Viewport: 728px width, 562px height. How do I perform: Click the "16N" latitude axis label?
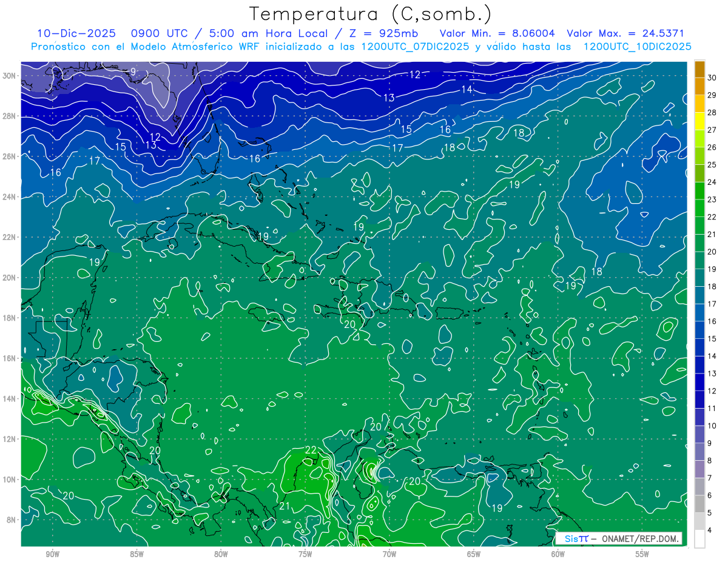coord(10,358)
